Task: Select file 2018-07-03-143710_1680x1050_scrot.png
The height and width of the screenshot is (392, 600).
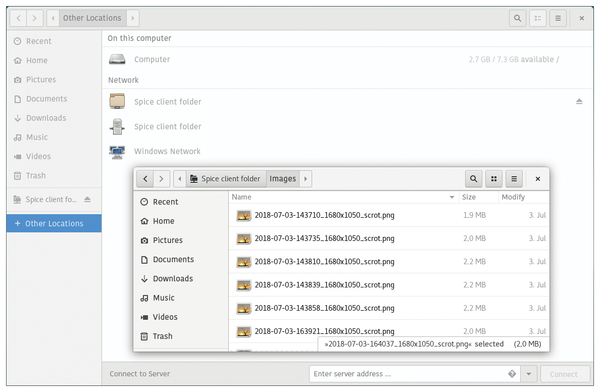Action: coord(389,215)
